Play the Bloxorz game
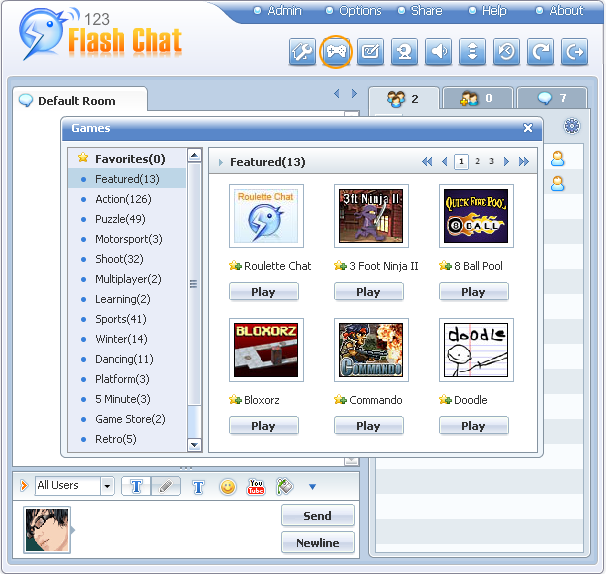606x574 pixels. tap(264, 426)
